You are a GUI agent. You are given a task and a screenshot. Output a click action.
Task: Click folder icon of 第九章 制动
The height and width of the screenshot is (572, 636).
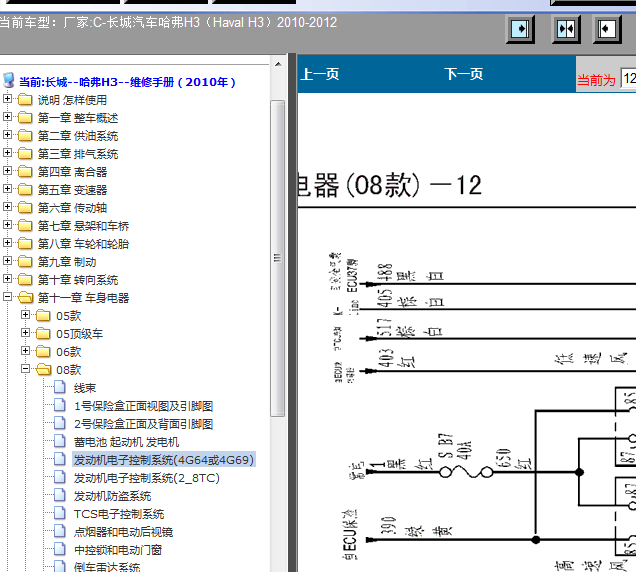coord(25,261)
